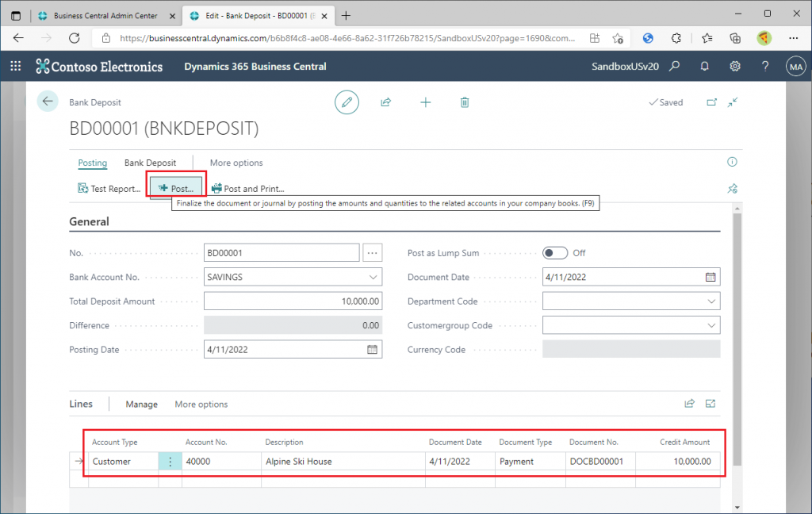Click the pencil edit mode icon
The height and width of the screenshot is (514, 812).
(347, 102)
